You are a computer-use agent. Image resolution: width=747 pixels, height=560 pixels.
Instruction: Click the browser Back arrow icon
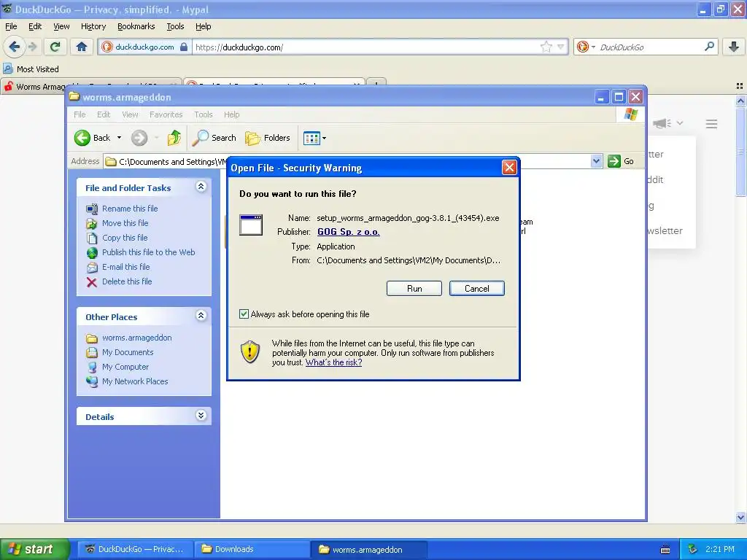[x=15, y=47]
